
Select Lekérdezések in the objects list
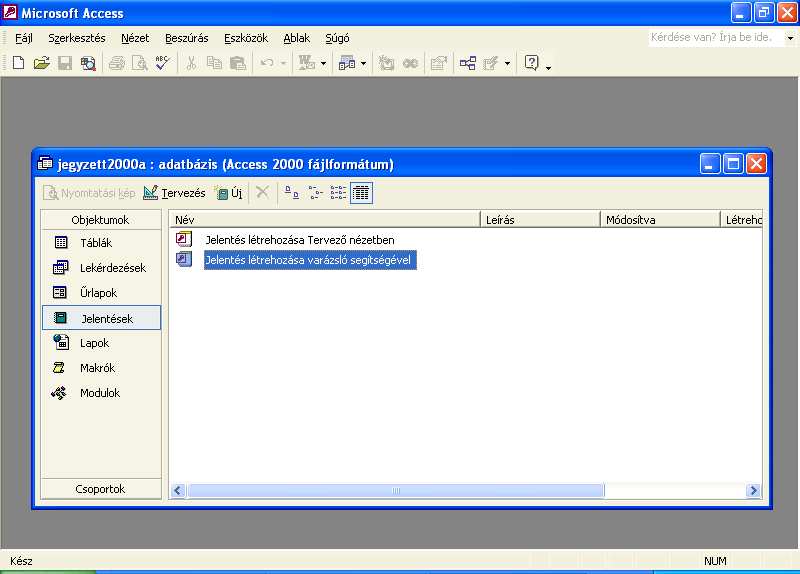pyautogui.click(x=99, y=268)
